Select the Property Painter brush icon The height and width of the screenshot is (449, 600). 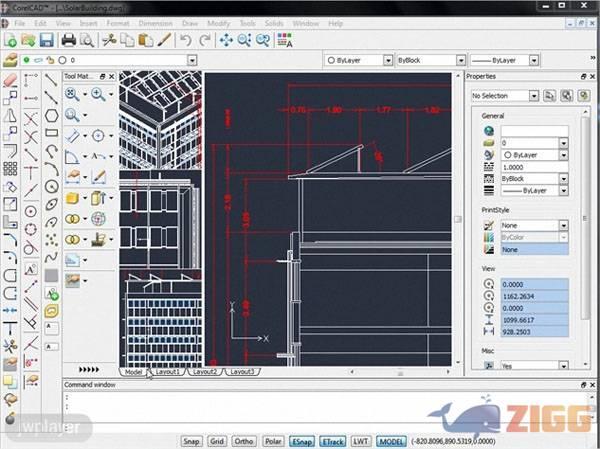pos(165,40)
